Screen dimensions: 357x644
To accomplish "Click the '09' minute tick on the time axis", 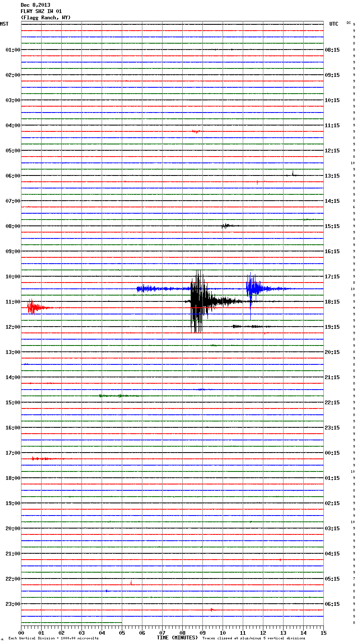I will [202, 633].
